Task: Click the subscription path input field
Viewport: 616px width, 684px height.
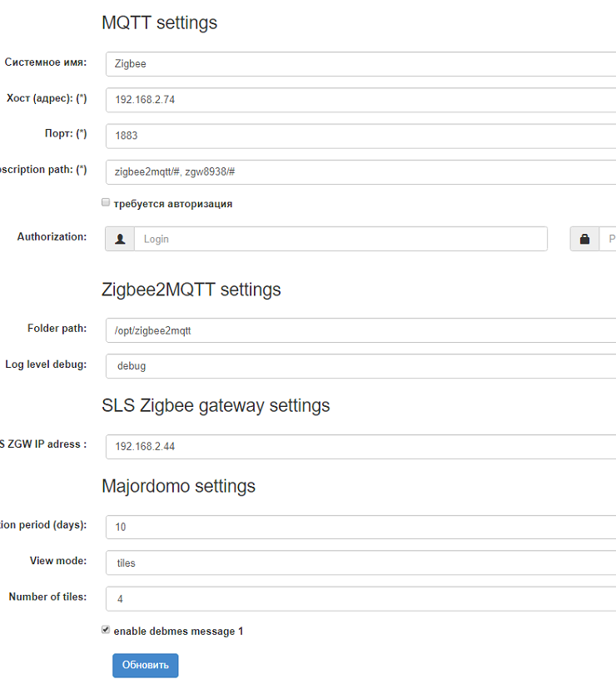Action: [x=360, y=172]
